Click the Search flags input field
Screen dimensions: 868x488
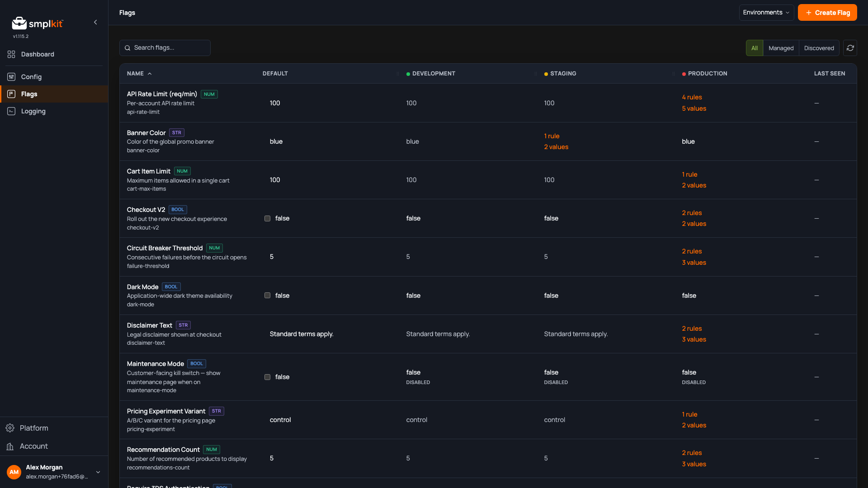pyautogui.click(x=165, y=48)
